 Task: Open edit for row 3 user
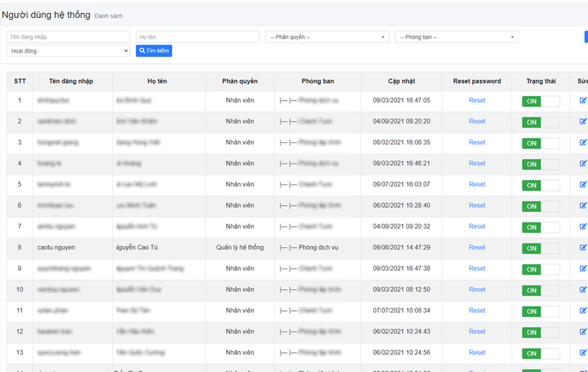[583, 142]
